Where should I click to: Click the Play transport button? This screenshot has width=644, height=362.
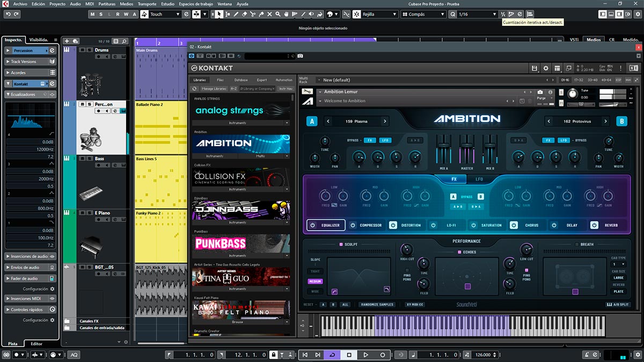coord(365,354)
